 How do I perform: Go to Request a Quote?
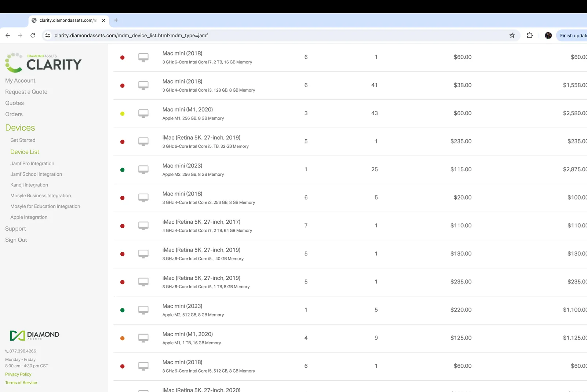tap(26, 92)
